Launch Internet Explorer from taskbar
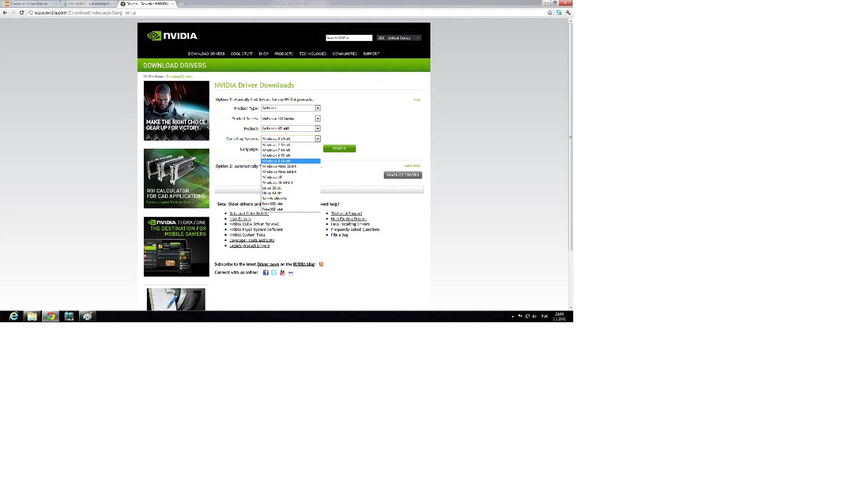This screenshot has height=488, width=868. pyautogui.click(x=14, y=317)
